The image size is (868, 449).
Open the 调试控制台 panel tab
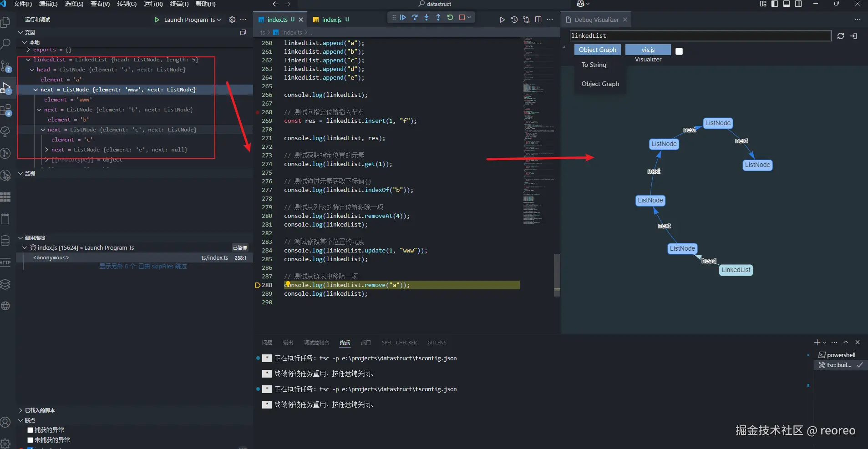coord(316,343)
